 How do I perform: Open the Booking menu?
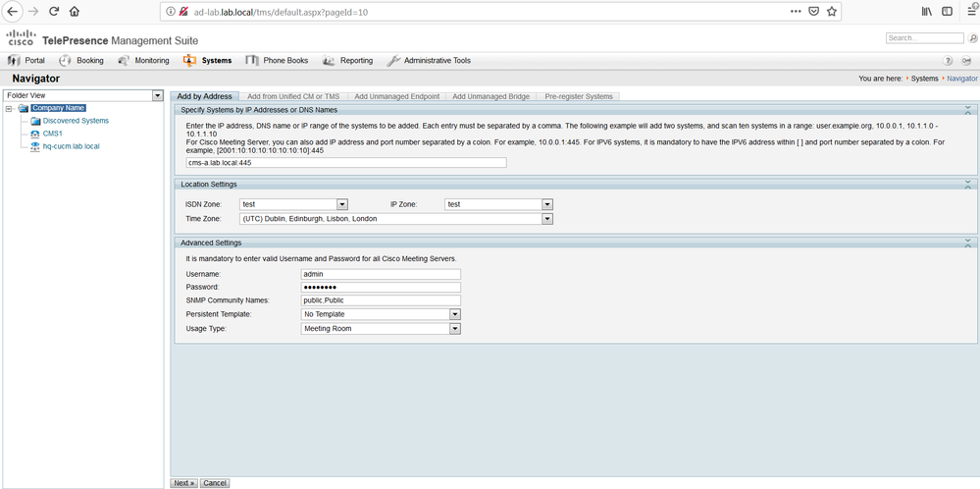[81, 61]
